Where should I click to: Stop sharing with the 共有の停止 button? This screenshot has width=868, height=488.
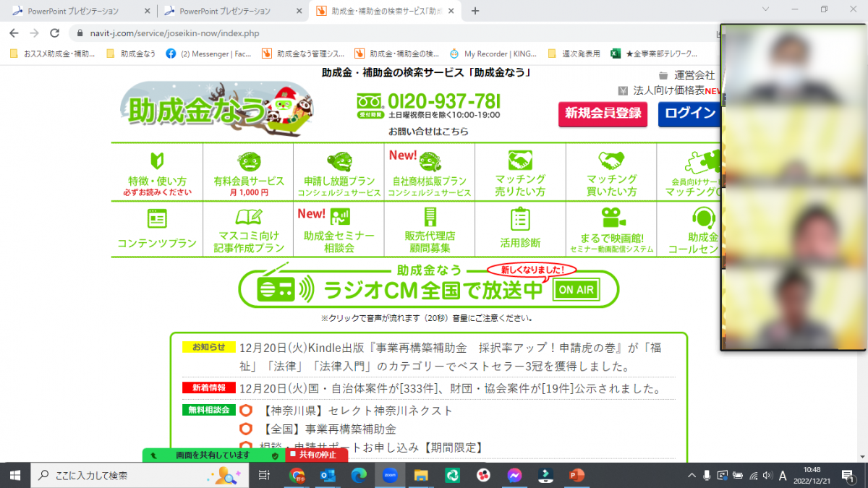(317, 455)
